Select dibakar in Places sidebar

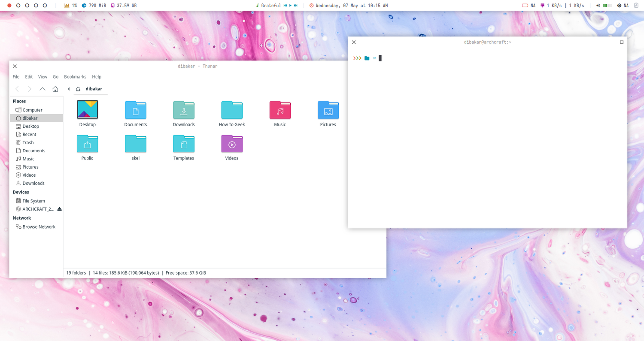click(36, 118)
